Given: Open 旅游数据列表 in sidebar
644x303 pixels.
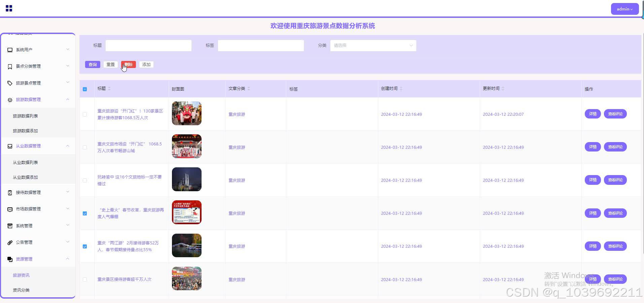Looking at the screenshot, I should (25, 116).
